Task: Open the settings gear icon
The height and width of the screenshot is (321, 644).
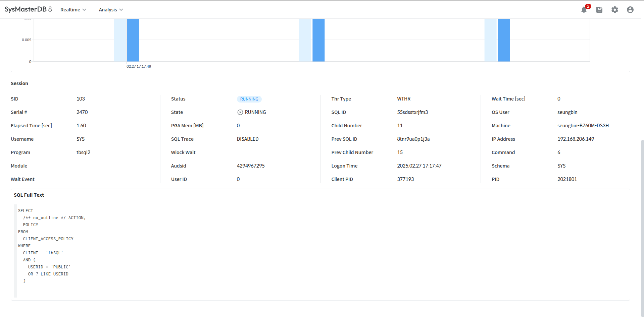Action: click(x=615, y=10)
